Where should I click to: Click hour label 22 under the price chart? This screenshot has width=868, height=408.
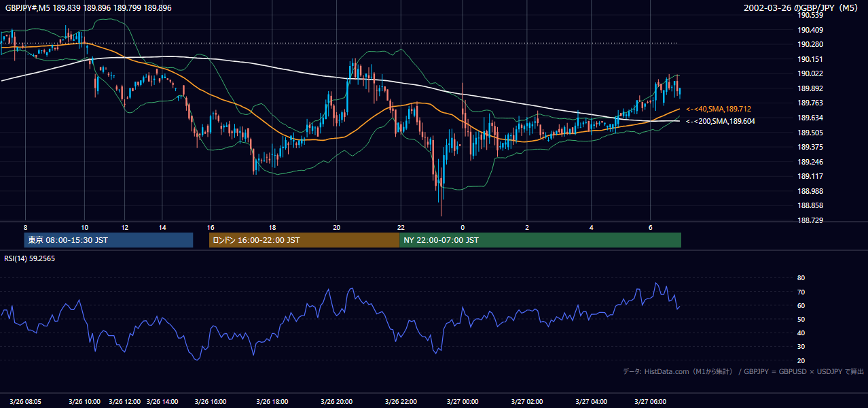click(401, 228)
